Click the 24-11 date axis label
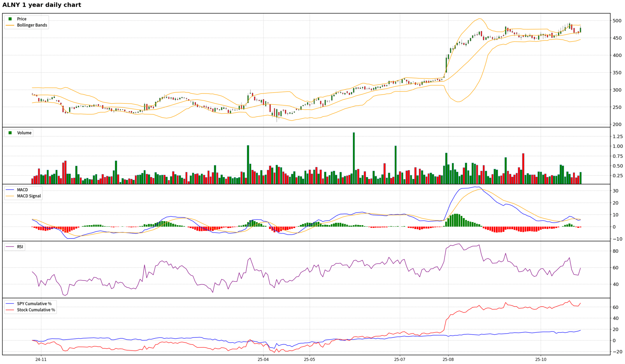The image size is (625, 364). pos(41,359)
